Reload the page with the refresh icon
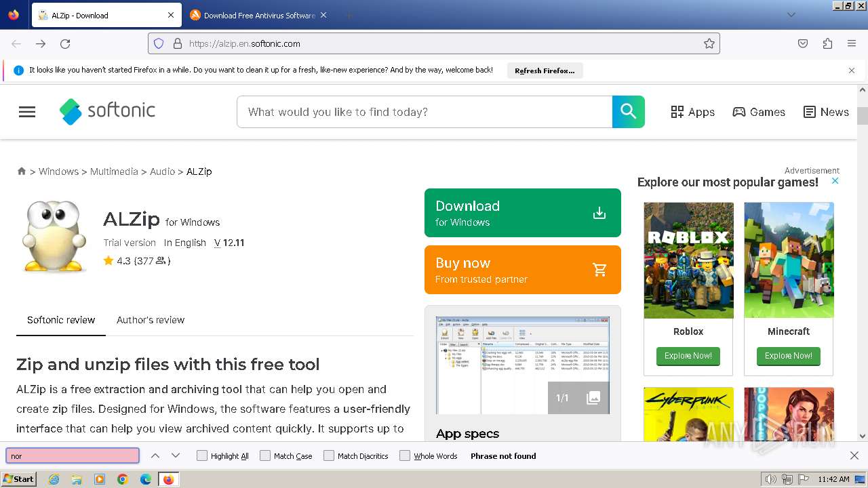 (x=65, y=43)
